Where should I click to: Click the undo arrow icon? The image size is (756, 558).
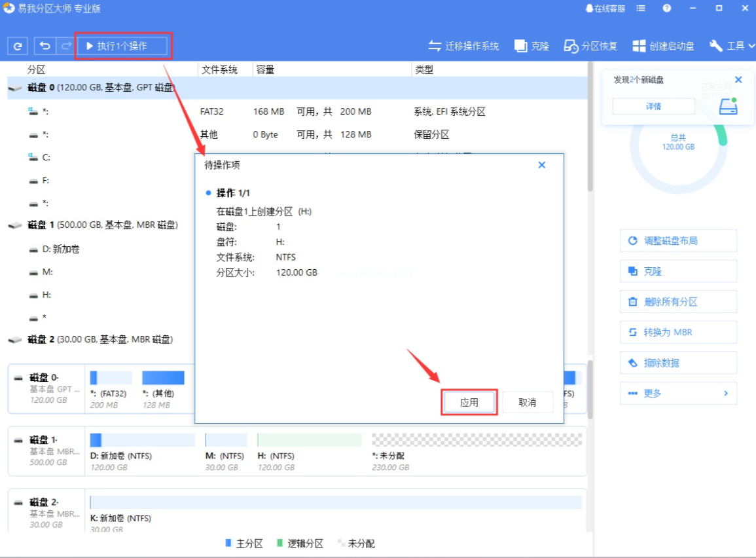point(45,46)
